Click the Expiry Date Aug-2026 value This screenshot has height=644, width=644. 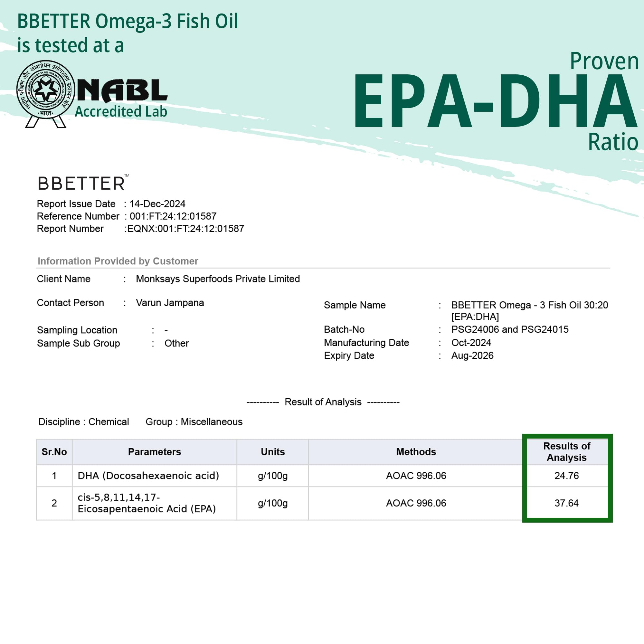tap(472, 355)
